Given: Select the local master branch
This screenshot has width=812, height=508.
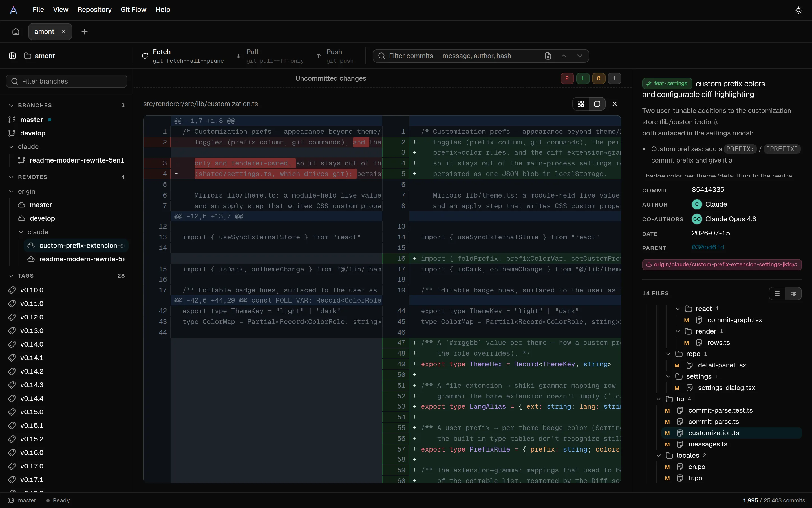Looking at the screenshot, I should [x=67, y=120].
